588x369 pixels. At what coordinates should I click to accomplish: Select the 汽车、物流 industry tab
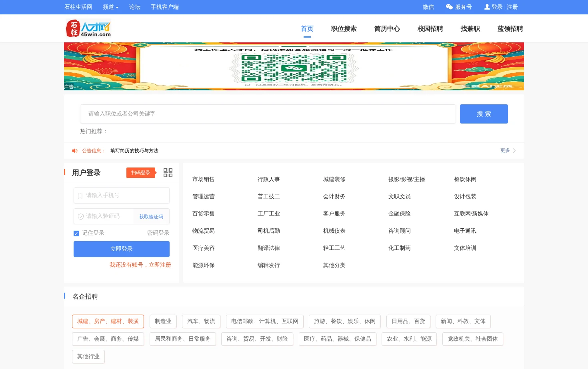coord(201,321)
